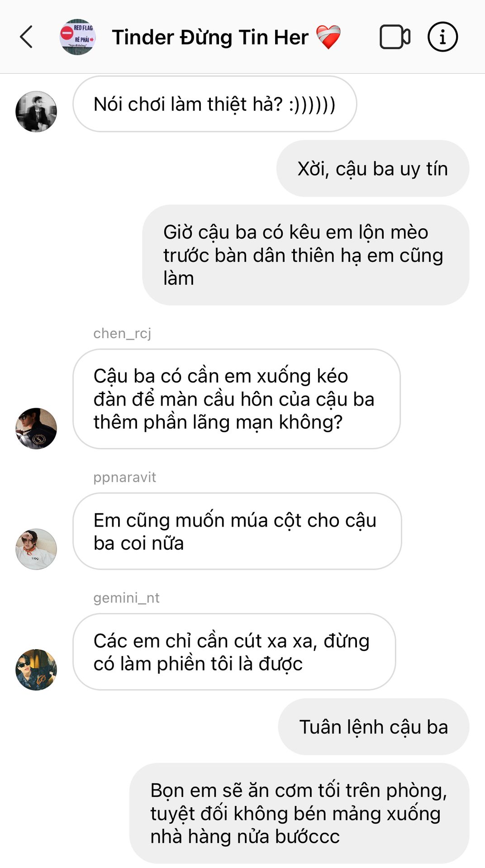Viewport: 485px width, 868px height.
Task: Select the chen_rcj username label
Action: (x=122, y=333)
